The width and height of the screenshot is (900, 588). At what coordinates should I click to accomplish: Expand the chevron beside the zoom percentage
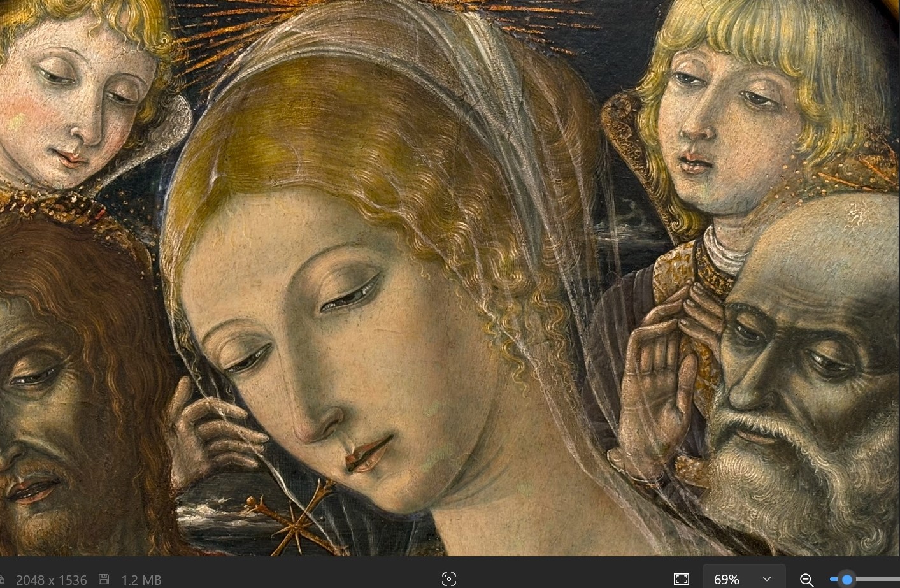[x=766, y=579]
